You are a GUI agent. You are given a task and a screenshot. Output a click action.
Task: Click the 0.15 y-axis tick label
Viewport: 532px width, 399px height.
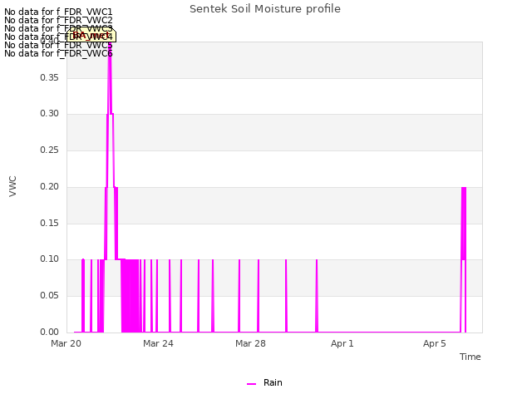pyautogui.click(x=50, y=224)
